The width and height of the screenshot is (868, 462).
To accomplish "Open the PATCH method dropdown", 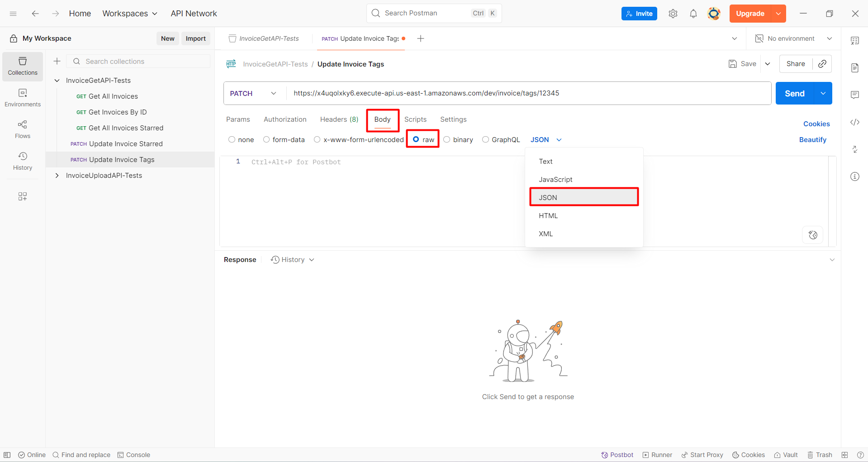I will tap(273, 93).
